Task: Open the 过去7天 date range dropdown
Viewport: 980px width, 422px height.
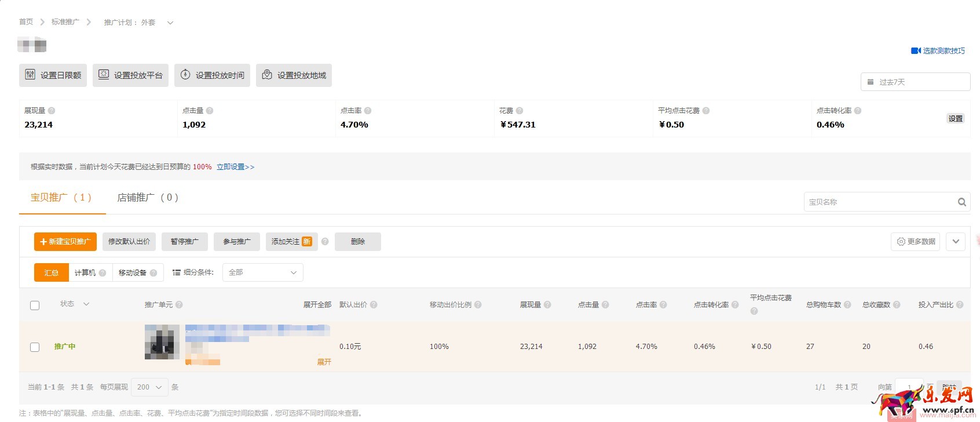Action: [x=915, y=82]
